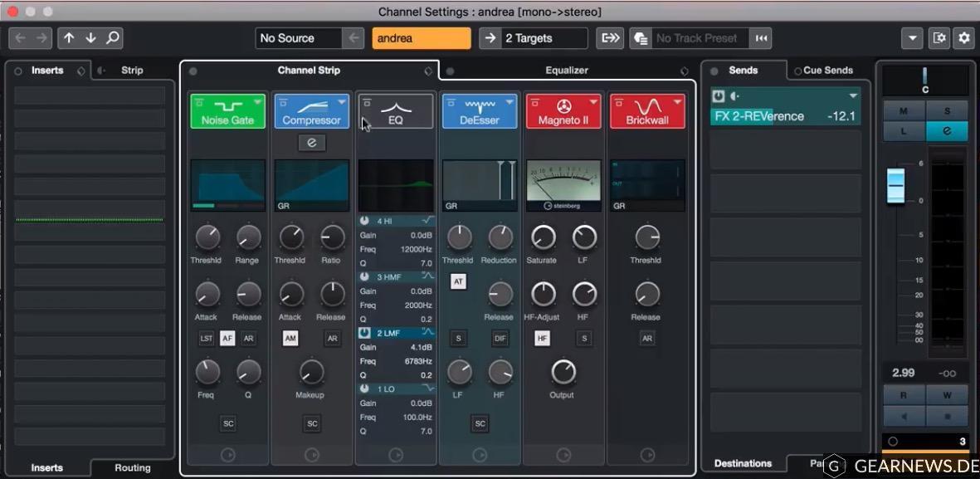
Task: Mute the channel with the M button
Action: (904, 111)
